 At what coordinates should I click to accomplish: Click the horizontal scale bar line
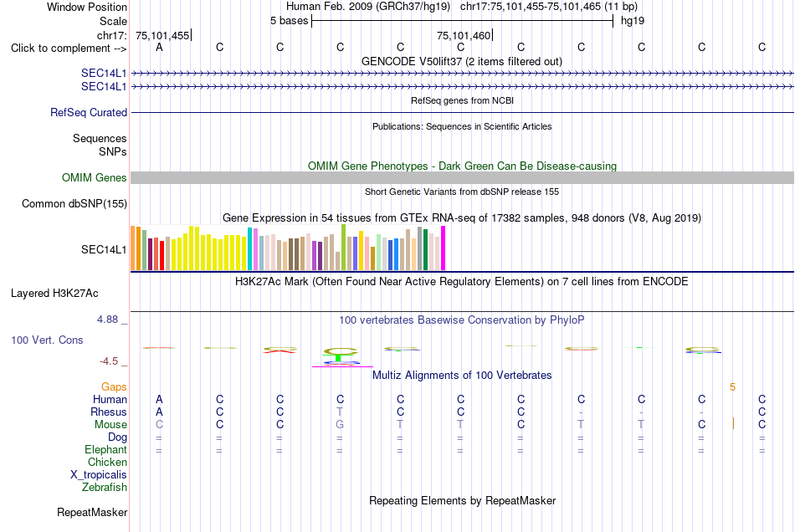click(463, 21)
